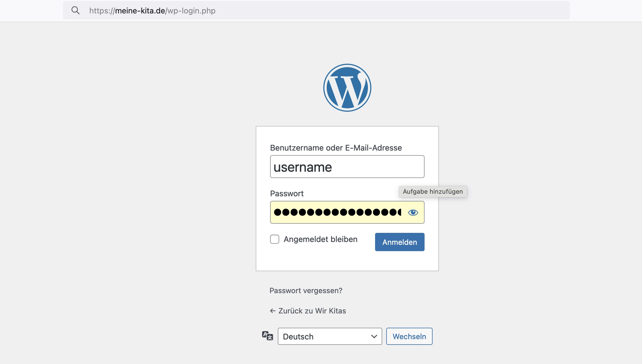
Task: Focus the username input field
Action: [x=347, y=167]
